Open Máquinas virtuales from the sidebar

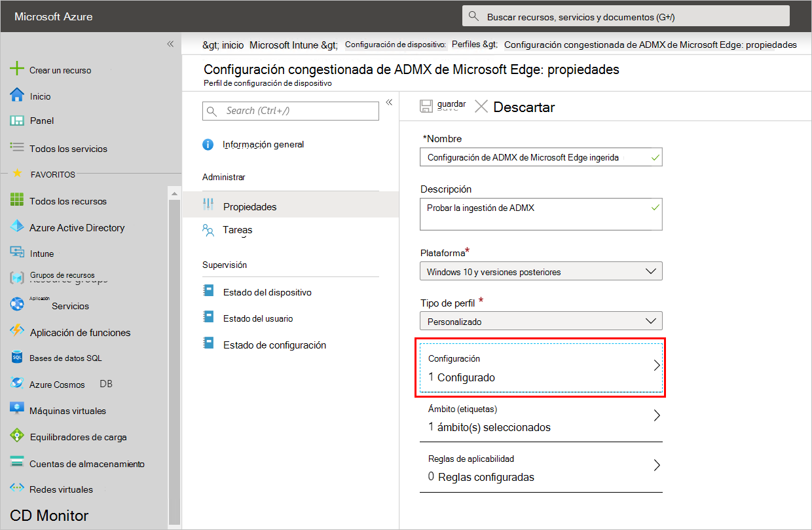click(x=67, y=410)
